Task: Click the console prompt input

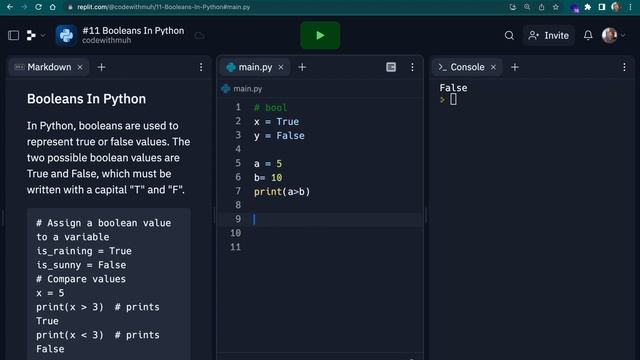Action: [x=453, y=99]
